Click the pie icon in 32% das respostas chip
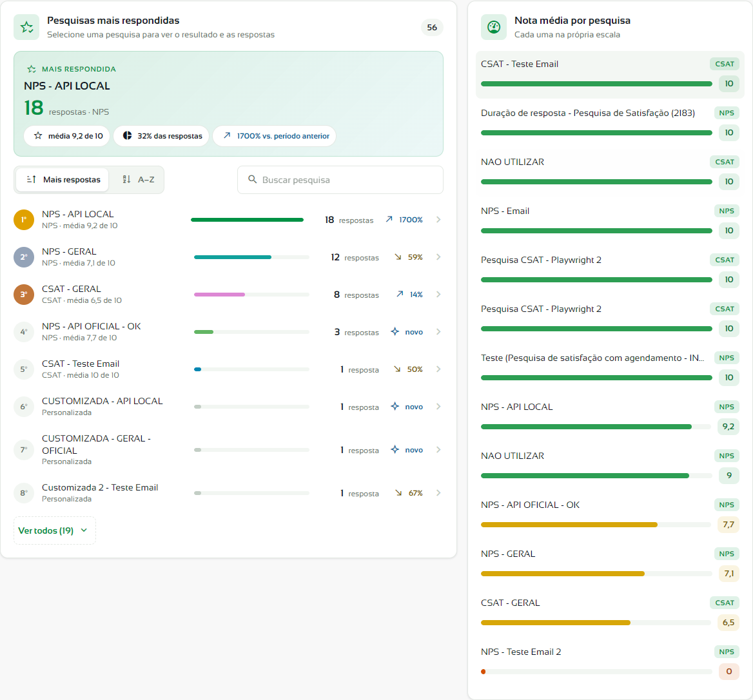 (x=127, y=136)
